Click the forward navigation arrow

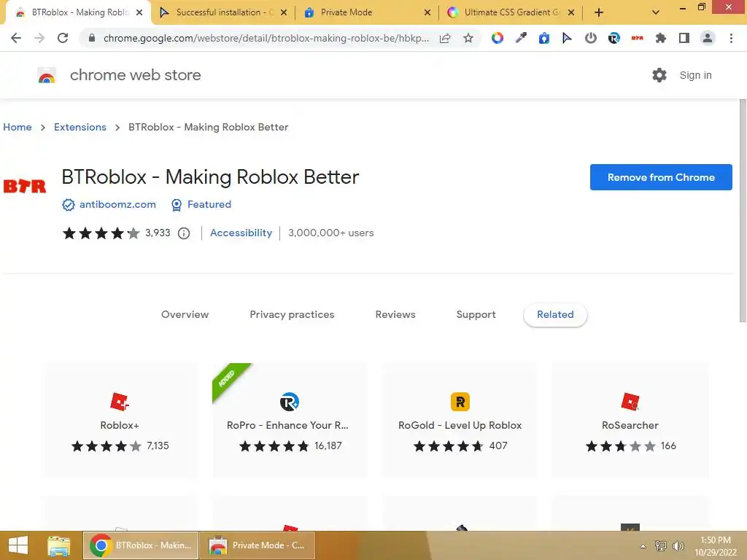39,38
